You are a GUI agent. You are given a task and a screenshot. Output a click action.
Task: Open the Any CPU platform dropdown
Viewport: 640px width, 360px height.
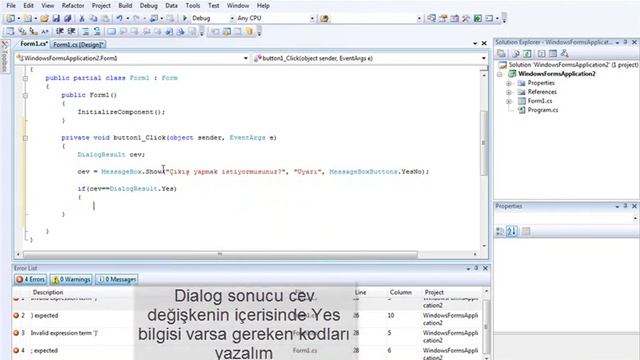(312, 18)
